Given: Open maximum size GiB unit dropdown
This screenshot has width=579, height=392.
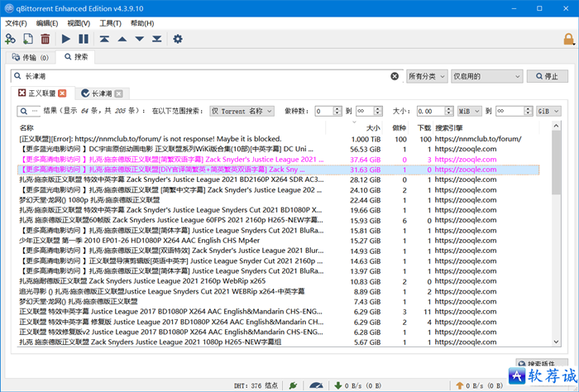Looking at the screenshot, I should click(548, 111).
